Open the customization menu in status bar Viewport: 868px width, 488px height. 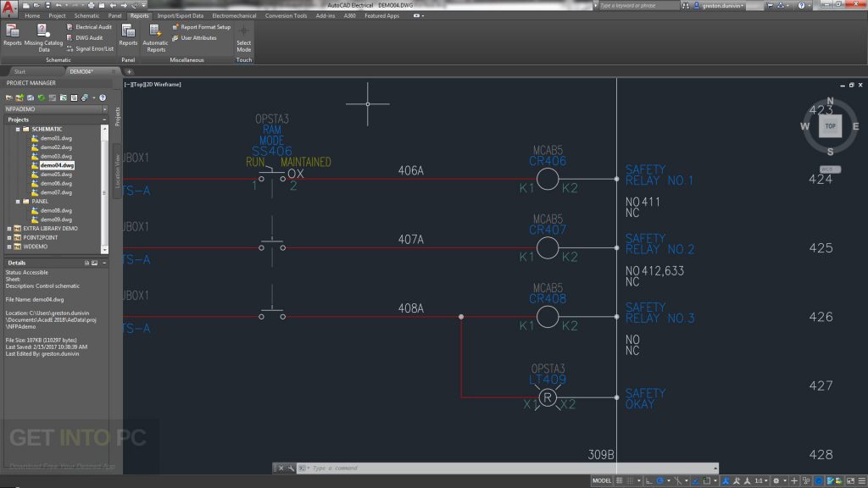point(861,481)
